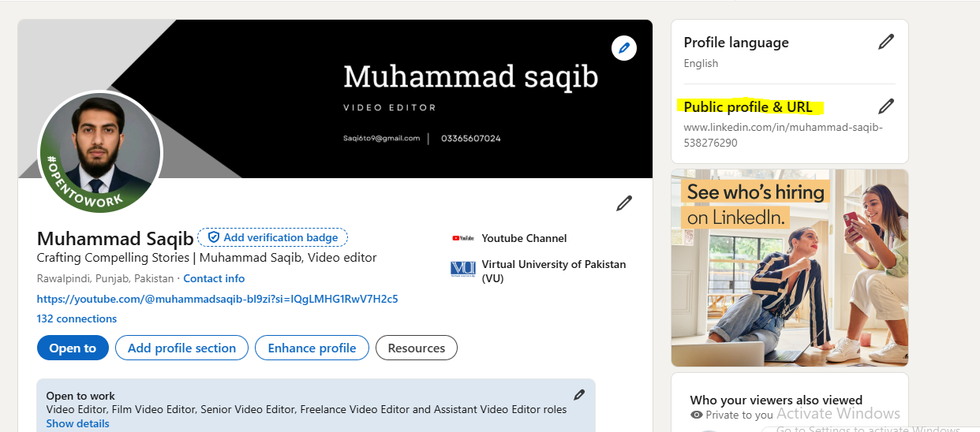Edit Public profile & URL pencil icon
Screen dimensions: 980x432
click(886, 106)
